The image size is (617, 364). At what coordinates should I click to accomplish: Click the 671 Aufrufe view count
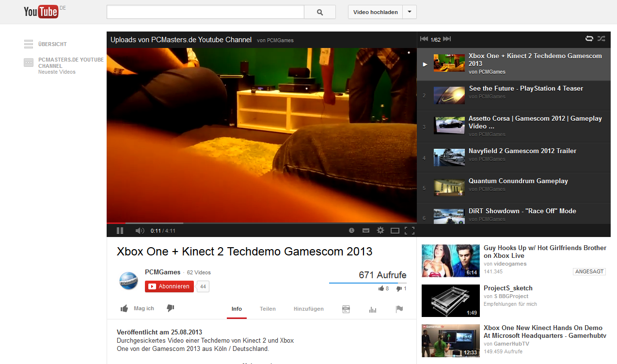tap(382, 275)
